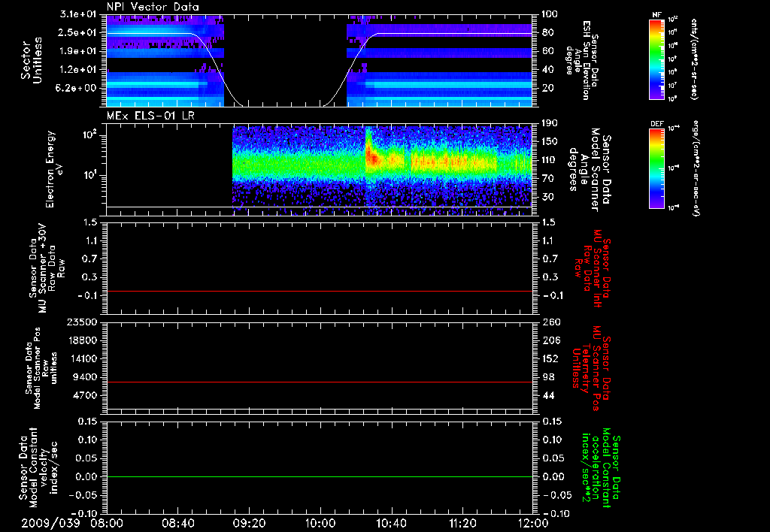Click the red line in the Scanner Pos plot
The image size is (770, 532).
pos(319,382)
